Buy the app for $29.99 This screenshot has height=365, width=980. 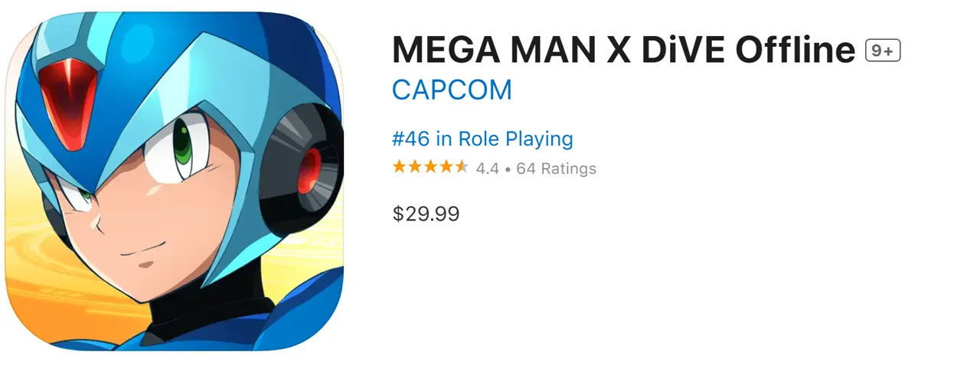click(426, 213)
